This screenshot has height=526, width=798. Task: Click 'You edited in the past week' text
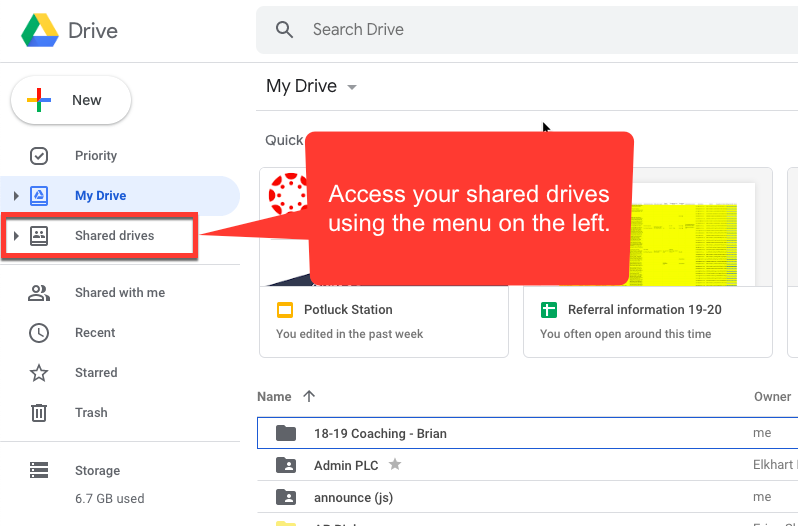pos(350,334)
